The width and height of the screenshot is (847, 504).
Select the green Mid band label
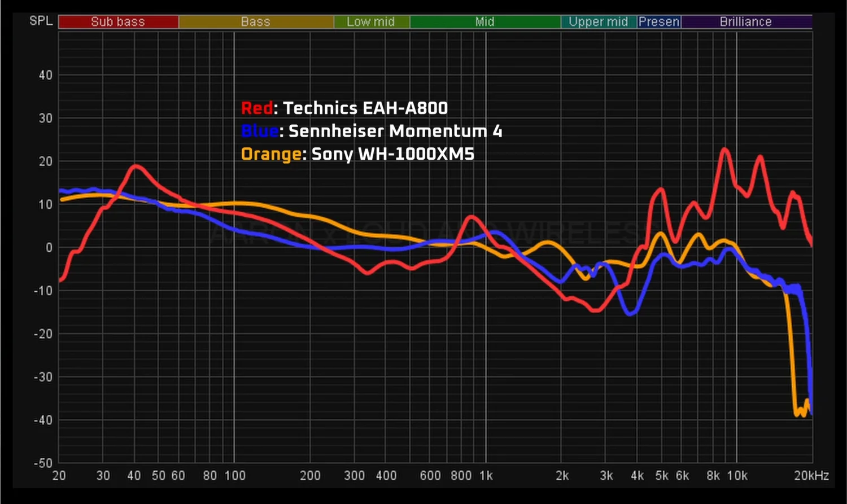[485, 21]
